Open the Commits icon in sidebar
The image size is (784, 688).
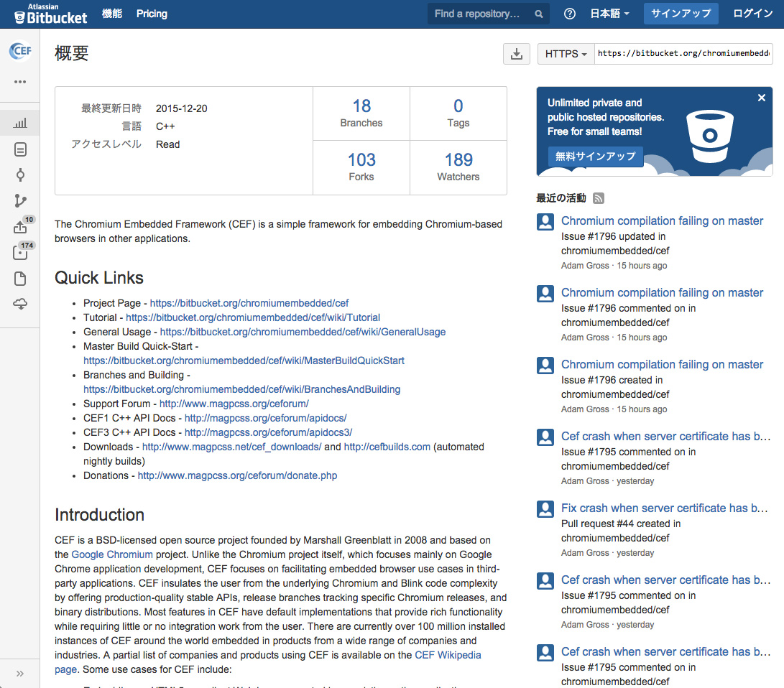click(20, 175)
